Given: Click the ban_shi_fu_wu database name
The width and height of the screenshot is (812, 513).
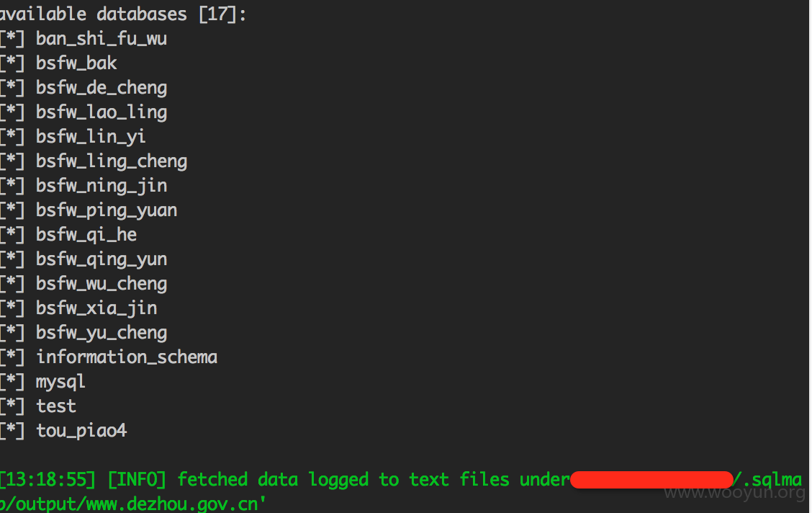Looking at the screenshot, I should click(101, 39).
